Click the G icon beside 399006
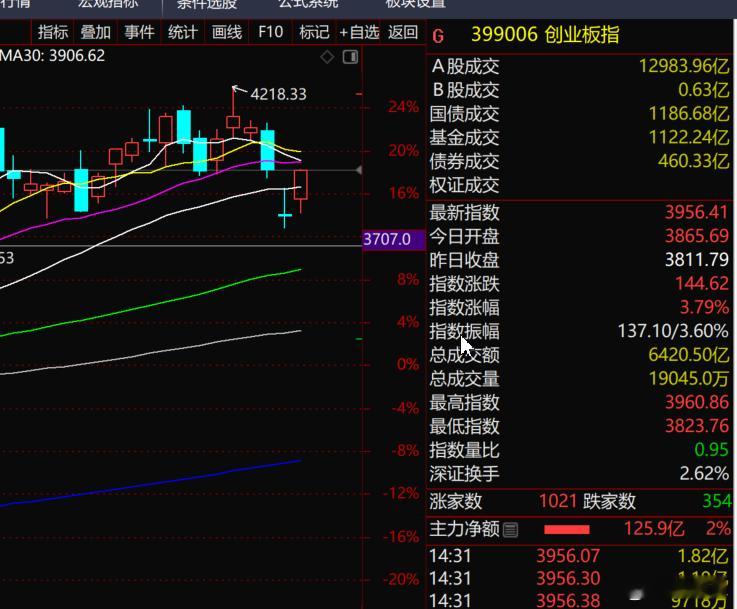This screenshot has height=609, width=737. click(438, 36)
